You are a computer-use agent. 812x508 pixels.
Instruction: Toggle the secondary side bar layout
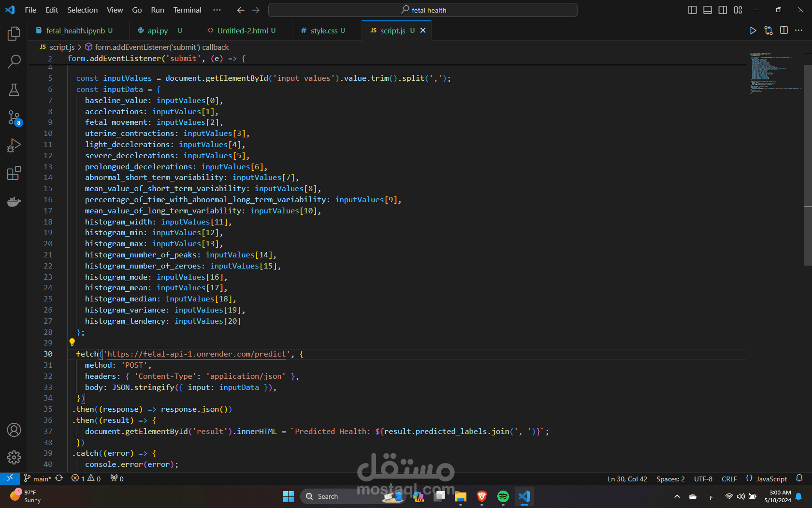point(723,10)
